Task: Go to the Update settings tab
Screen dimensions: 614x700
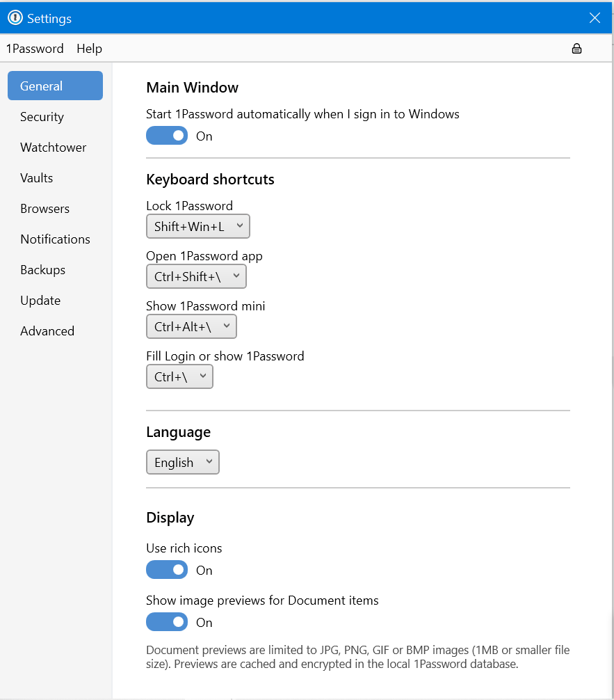Action: pos(40,301)
